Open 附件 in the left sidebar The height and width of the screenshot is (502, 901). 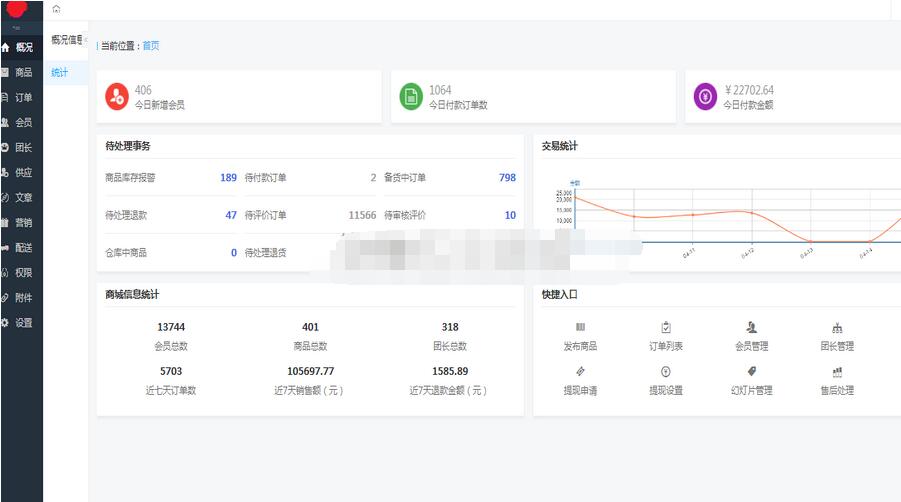coord(21,298)
